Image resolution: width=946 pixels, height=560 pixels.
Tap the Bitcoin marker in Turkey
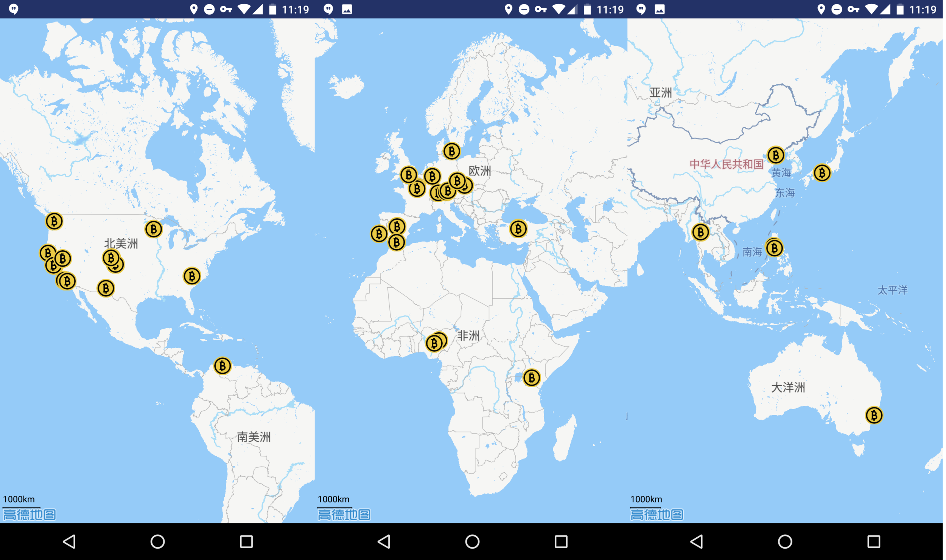pos(518,229)
